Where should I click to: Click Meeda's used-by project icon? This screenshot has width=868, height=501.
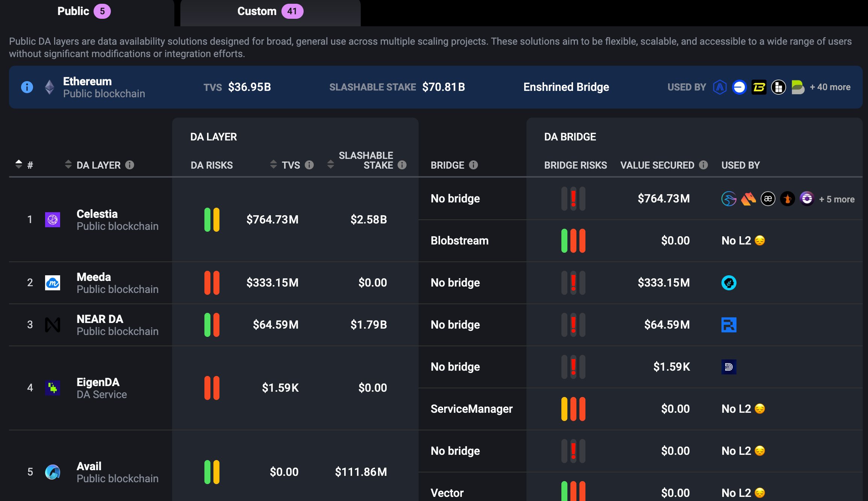(729, 283)
